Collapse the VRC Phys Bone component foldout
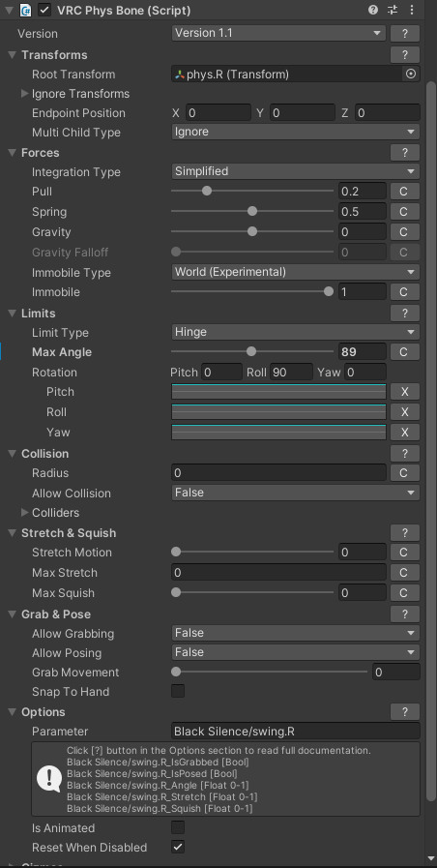This screenshot has height=868, width=437. coord(9,10)
